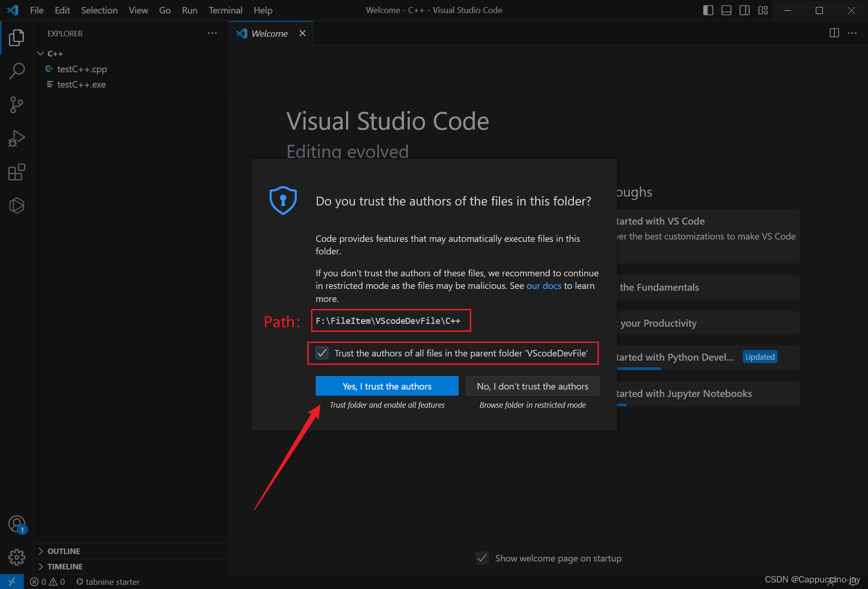
Task: Open the Run menu
Action: point(190,10)
